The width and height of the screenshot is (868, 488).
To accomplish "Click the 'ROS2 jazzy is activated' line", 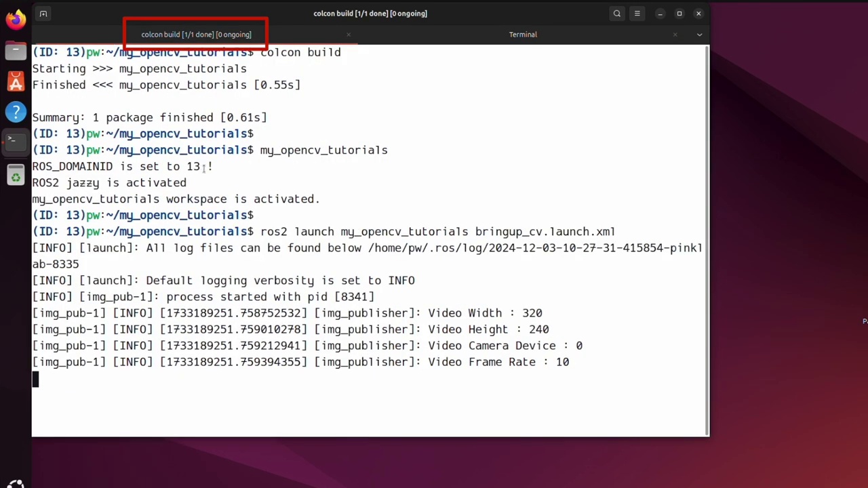I will 109,182.
